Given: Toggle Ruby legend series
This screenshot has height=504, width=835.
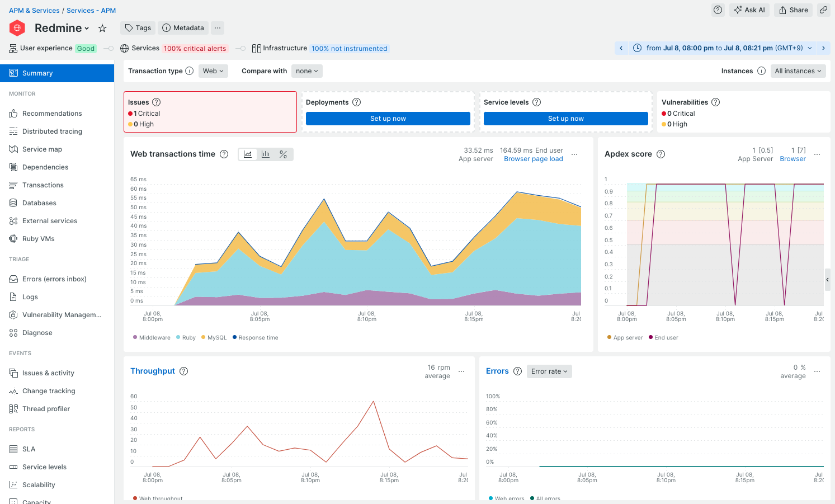Looking at the screenshot, I should pyautogui.click(x=186, y=338).
